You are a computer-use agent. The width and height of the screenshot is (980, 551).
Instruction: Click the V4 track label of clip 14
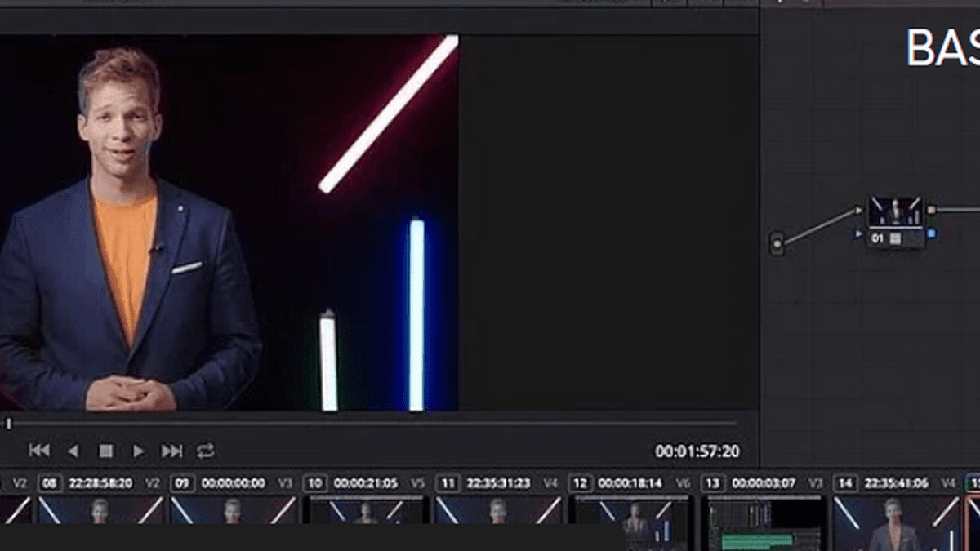tap(948, 483)
